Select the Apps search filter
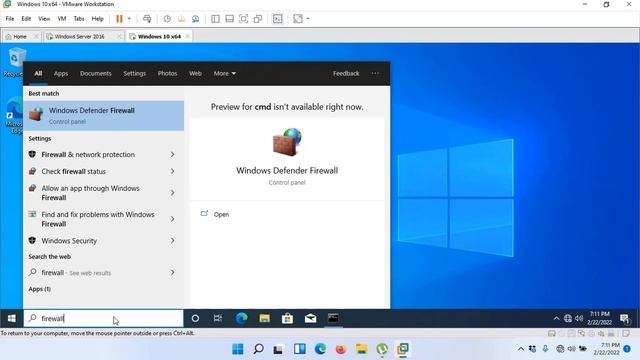The height and width of the screenshot is (360, 640). coord(61,73)
